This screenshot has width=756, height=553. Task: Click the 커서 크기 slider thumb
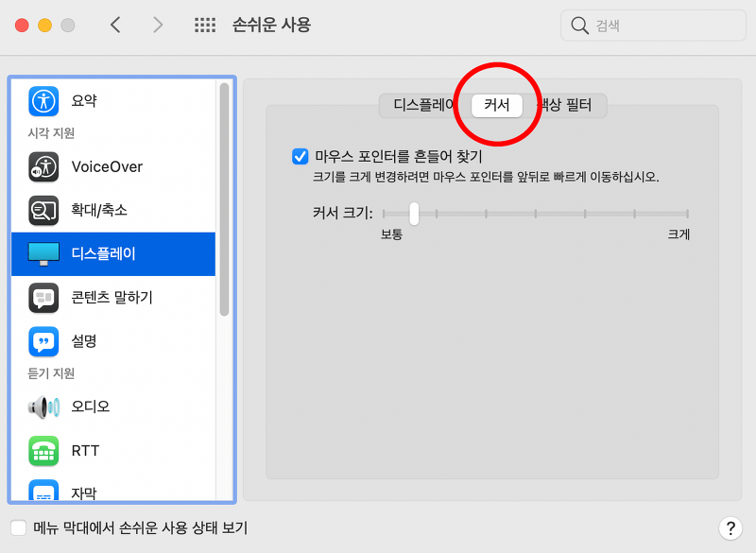tap(414, 213)
